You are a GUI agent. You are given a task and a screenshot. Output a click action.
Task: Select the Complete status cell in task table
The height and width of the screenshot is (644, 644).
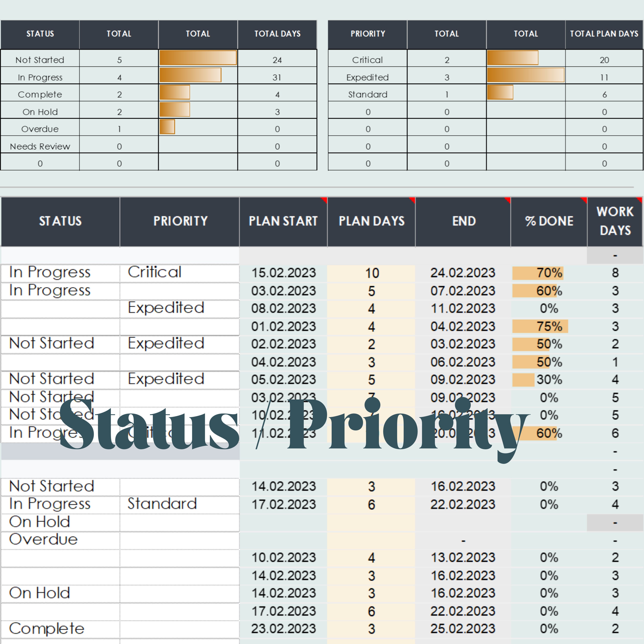[x=60, y=629]
